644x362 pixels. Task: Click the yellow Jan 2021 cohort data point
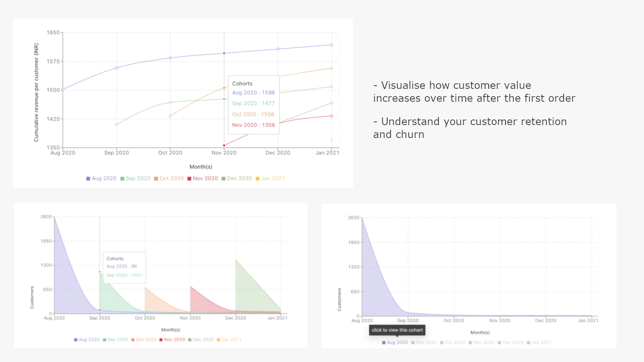coord(332,140)
